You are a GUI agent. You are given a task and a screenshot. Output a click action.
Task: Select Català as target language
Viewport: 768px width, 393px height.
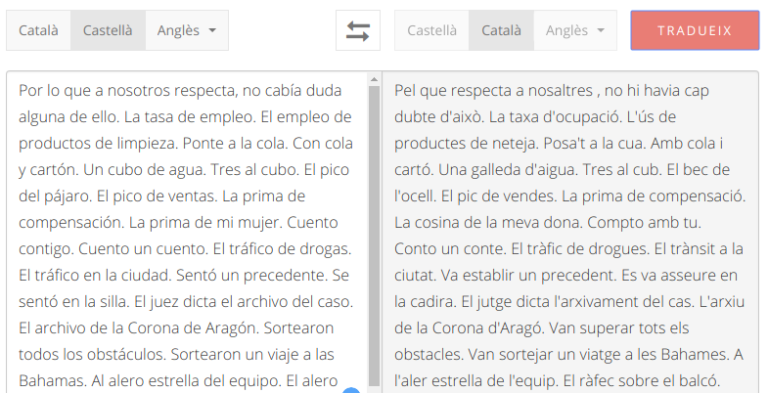(501, 30)
